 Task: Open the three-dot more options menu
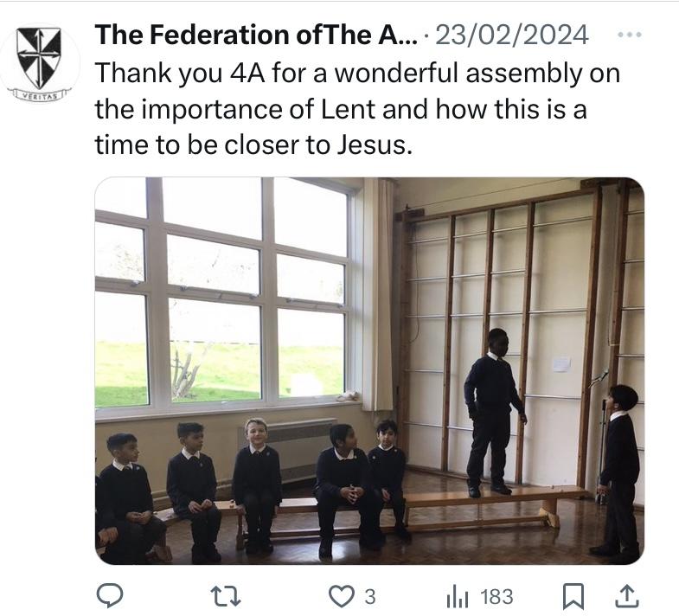click(629, 35)
